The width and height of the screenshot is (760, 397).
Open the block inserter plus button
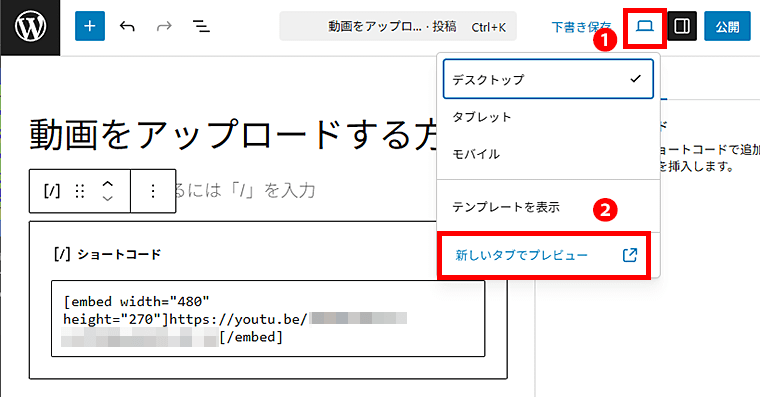[x=90, y=26]
